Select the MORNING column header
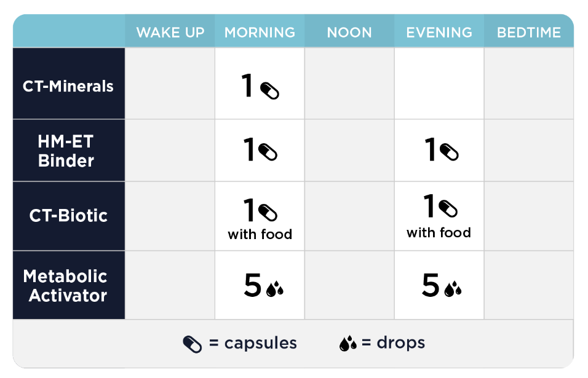Screen dimensions: 588x378 pyautogui.click(x=260, y=33)
